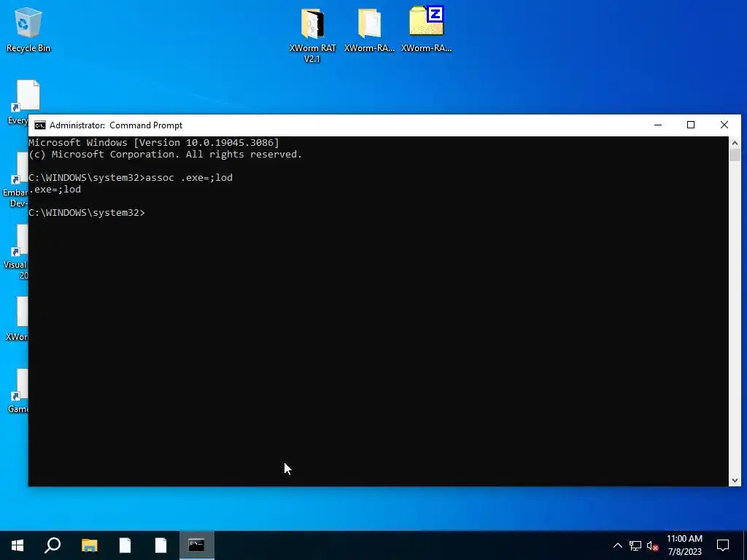
Task: Open the taskbar clock showing 11:00 AM
Action: tap(684, 545)
